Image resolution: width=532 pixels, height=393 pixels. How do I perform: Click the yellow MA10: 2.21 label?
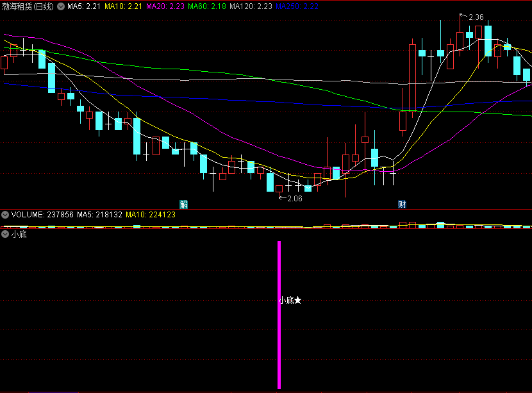(123, 6)
